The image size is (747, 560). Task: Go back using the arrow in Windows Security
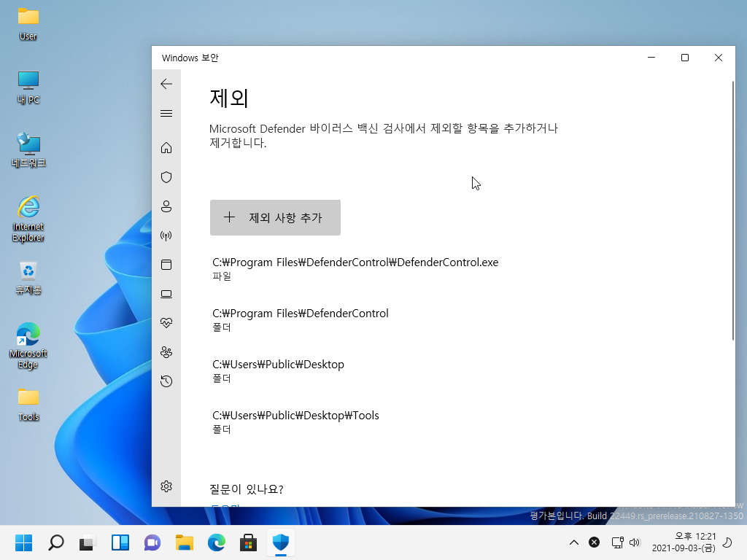[x=166, y=84]
